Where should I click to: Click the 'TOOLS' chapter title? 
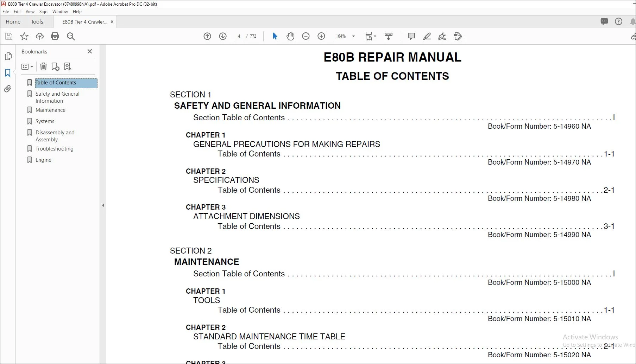pyautogui.click(x=206, y=300)
